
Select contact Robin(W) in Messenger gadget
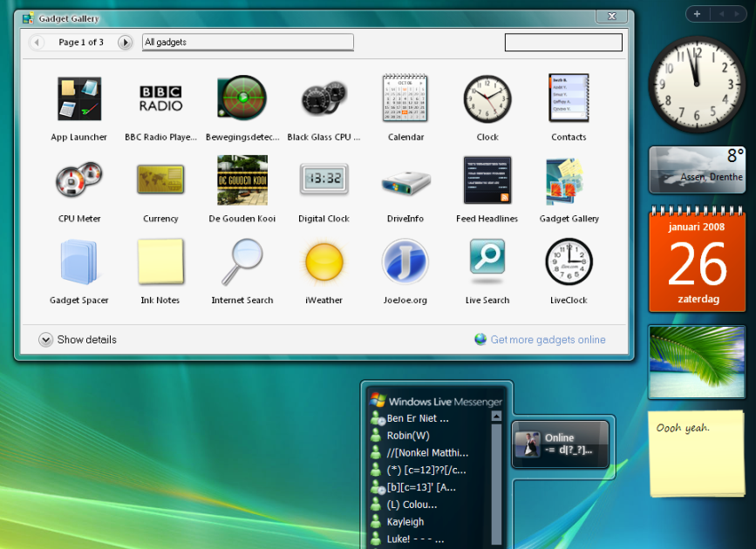[x=408, y=436]
